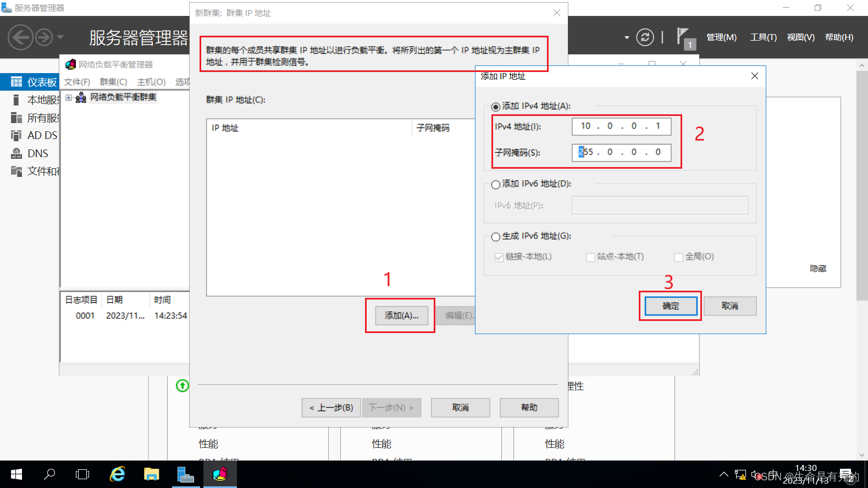Open File Explorer from taskbar

pyautogui.click(x=151, y=474)
